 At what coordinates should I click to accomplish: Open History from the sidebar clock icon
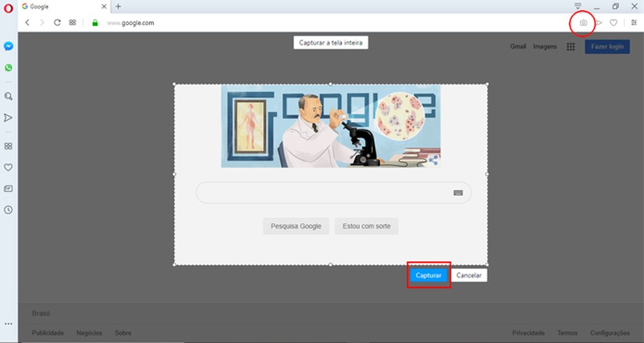point(9,210)
